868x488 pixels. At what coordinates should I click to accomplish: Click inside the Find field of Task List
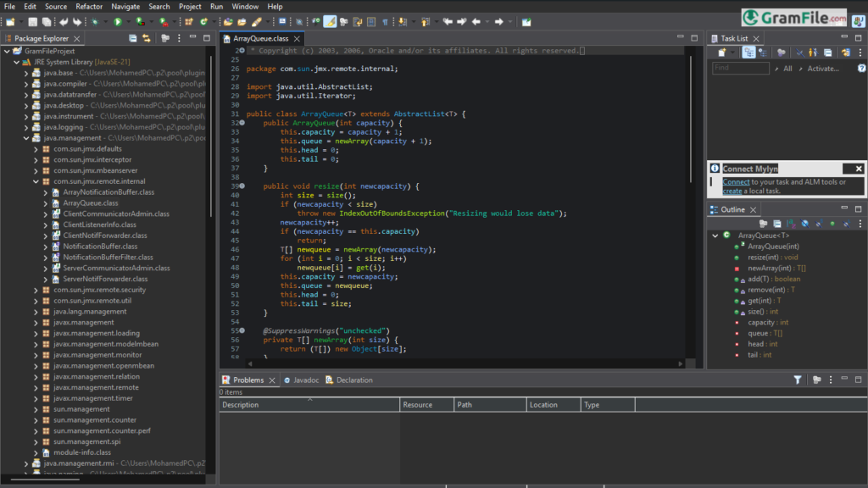(740, 68)
